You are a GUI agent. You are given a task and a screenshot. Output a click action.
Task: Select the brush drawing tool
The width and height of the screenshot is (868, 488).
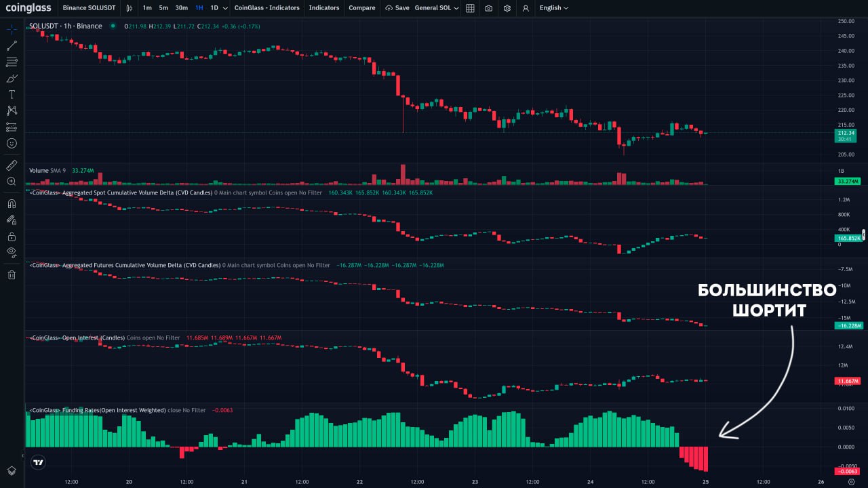[x=12, y=79]
